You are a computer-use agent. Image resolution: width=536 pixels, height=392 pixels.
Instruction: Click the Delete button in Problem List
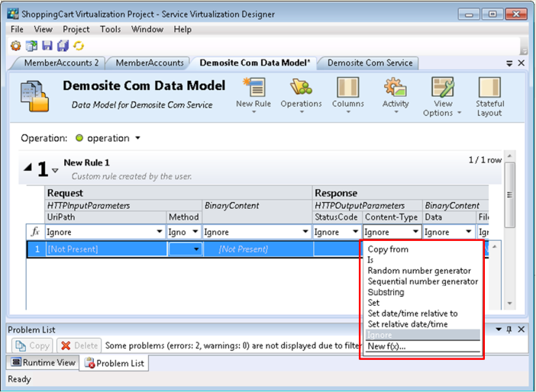pyautogui.click(x=78, y=346)
